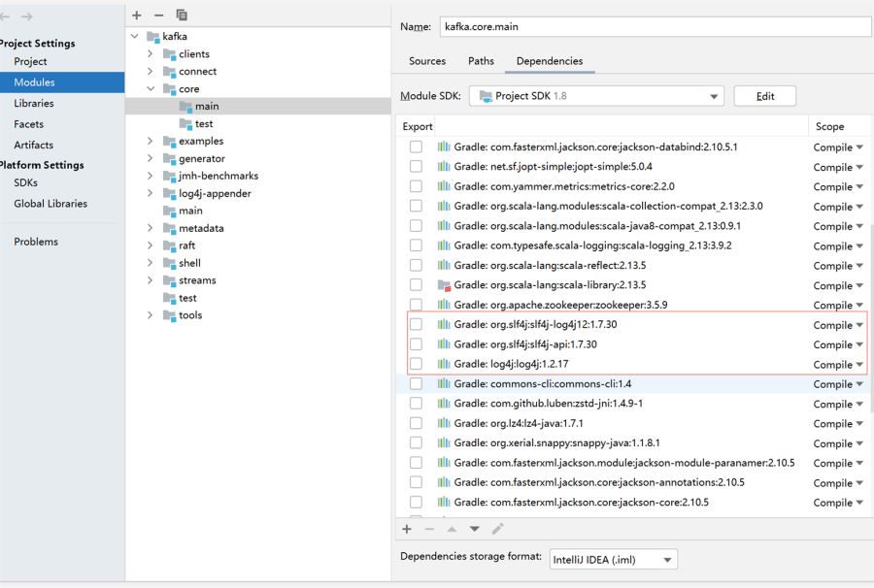The image size is (874, 588).
Task: Switch to the Dependencies tab
Action: click(550, 61)
